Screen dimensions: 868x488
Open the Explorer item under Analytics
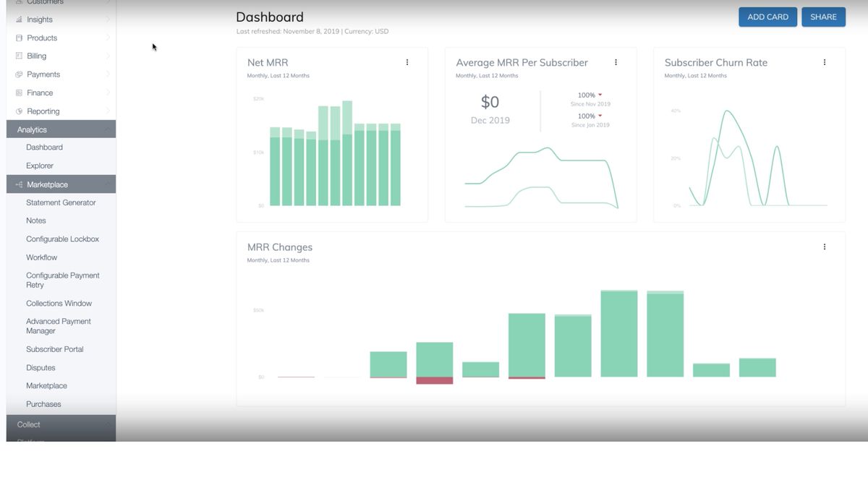[40, 166]
